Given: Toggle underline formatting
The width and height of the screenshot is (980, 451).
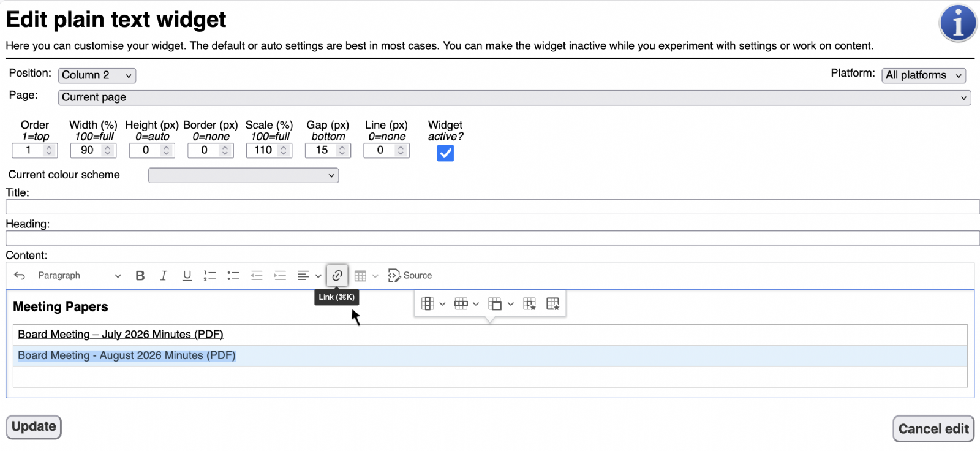Looking at the screenshot, I should tap(187, 276).
